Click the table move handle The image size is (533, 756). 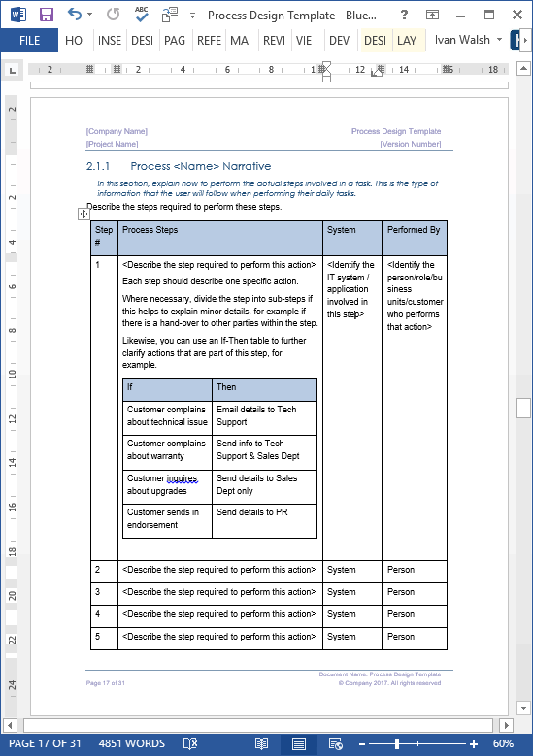(x=83, y=214)
